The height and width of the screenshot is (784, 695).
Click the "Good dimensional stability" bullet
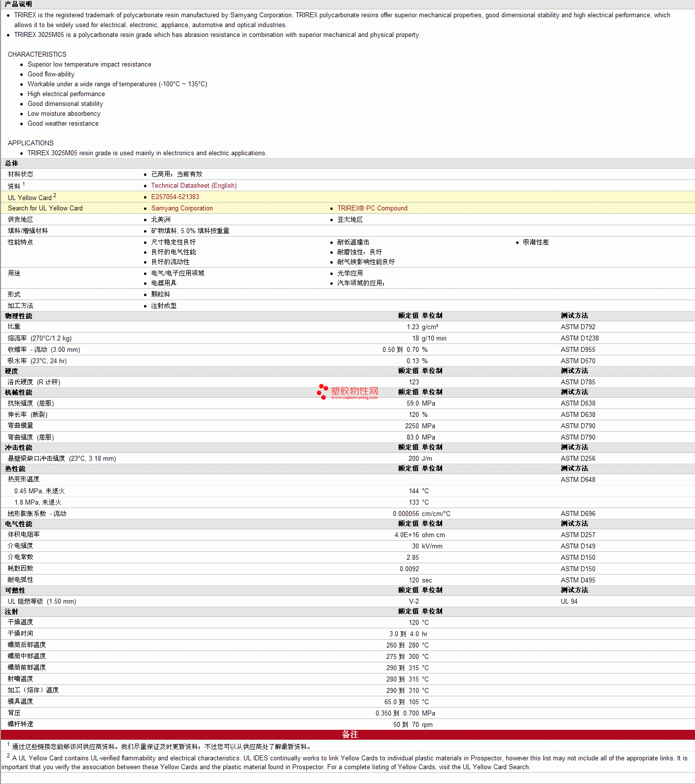(x=65, y=104)
